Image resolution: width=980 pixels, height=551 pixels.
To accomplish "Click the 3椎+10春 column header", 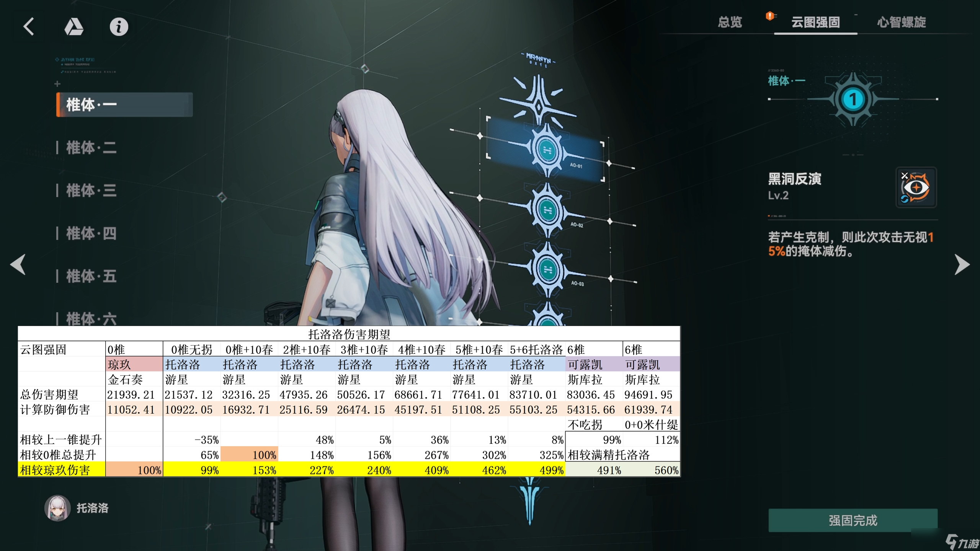I will [364, 349].
